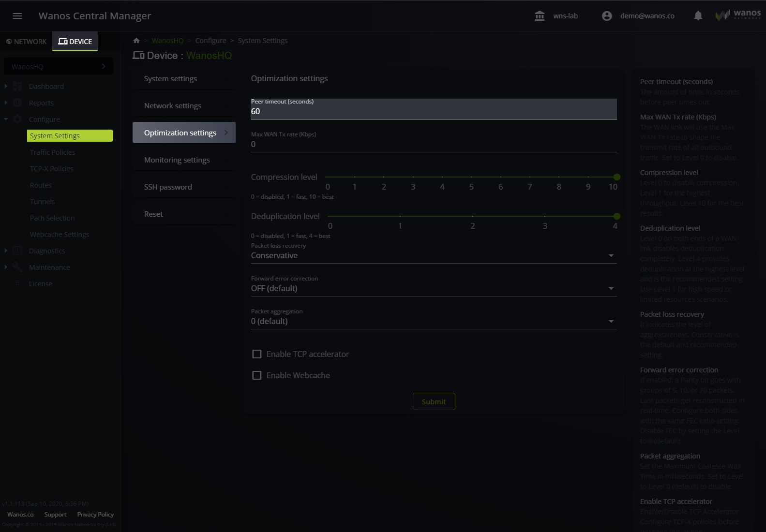Screen dimensions: 766x532
Task: Click the Dashboard sidebar icon
Action: pos(18,87)
